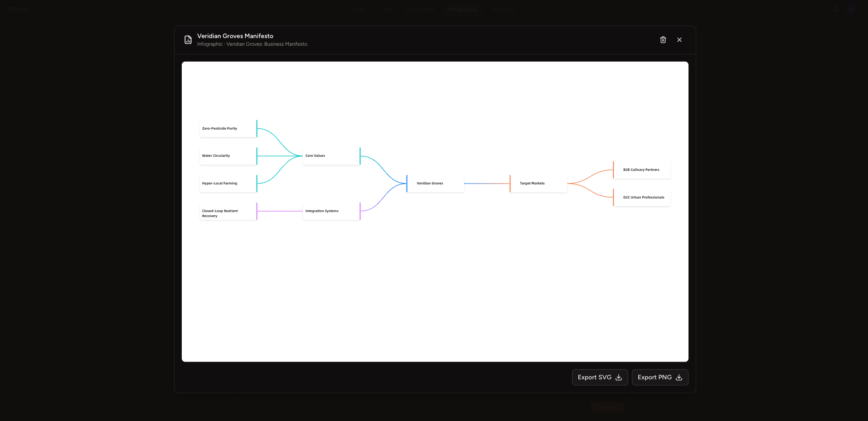
Task: Open the Chat tab
Action: click(x=386, y=9)
